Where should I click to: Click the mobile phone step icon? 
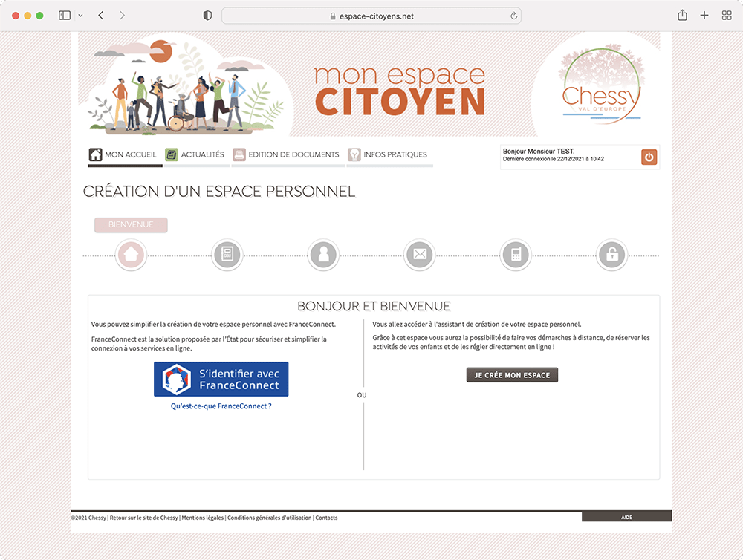(516, 255)
